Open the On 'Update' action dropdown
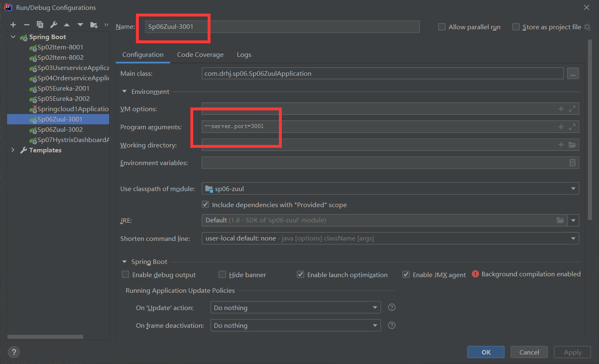This screenshot has width=599, height=364. pyautogui.click(x=295, y=308)
